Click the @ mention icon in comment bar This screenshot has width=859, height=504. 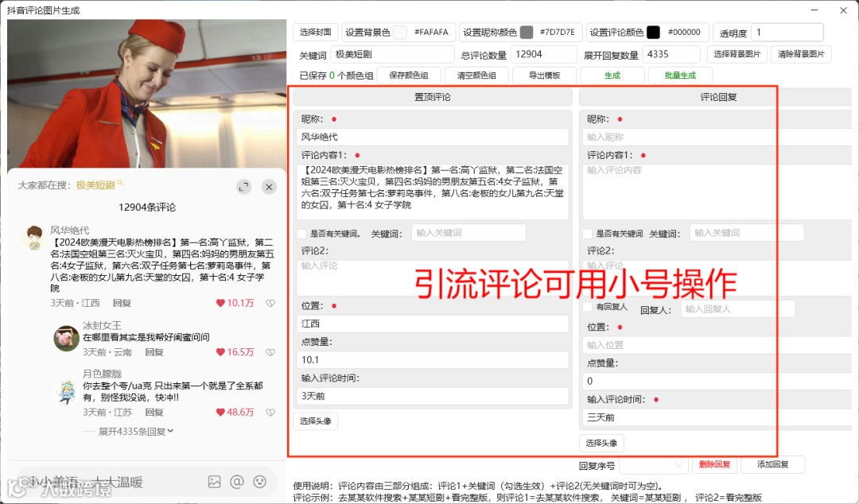click(x=237, y=482)
